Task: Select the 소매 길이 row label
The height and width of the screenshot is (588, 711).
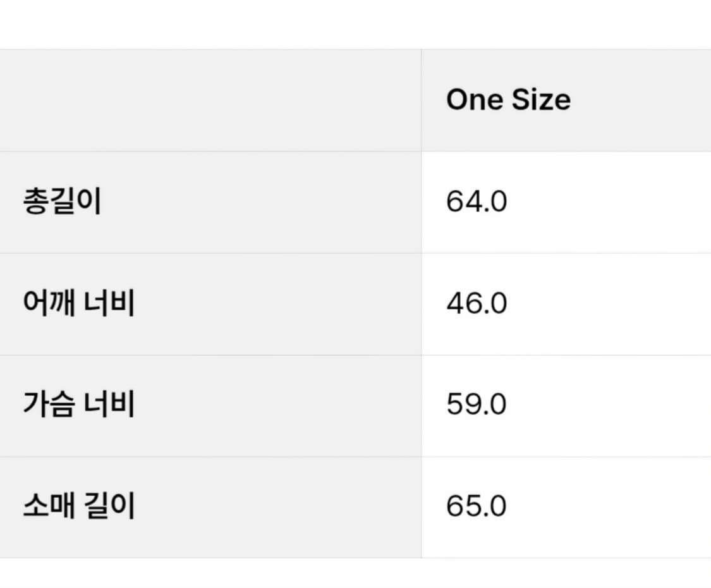Action: tap(78, 507)
